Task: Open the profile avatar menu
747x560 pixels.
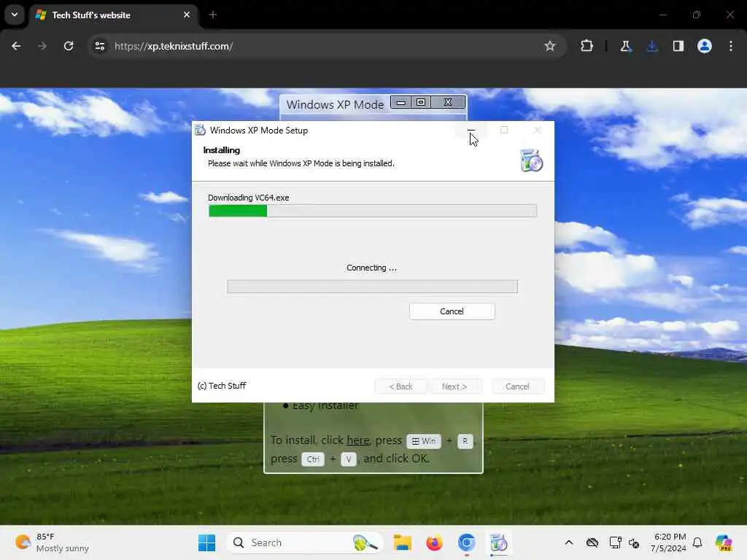Action: pyautogui.click(x=704, y=46)
